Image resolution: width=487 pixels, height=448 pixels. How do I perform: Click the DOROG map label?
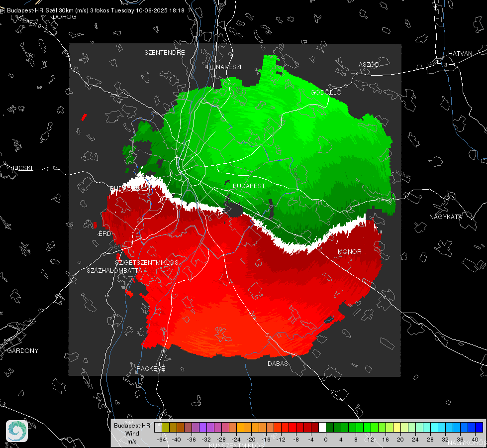[65, 17]
